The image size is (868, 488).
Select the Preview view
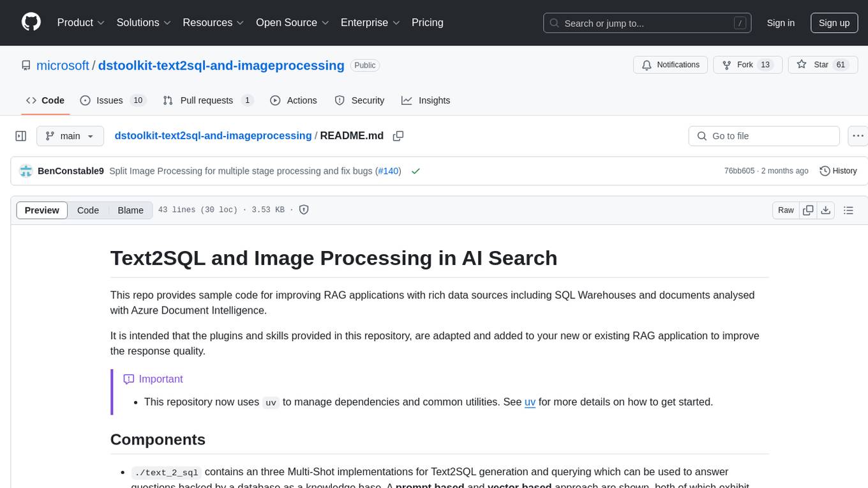42,210
